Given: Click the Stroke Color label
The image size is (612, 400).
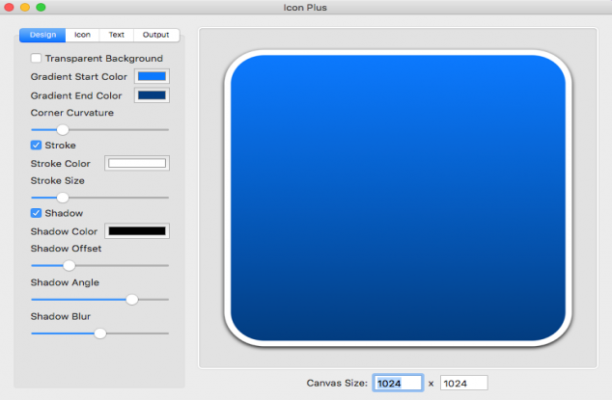Looking at the screenshot, I should (x=60, y=164).
